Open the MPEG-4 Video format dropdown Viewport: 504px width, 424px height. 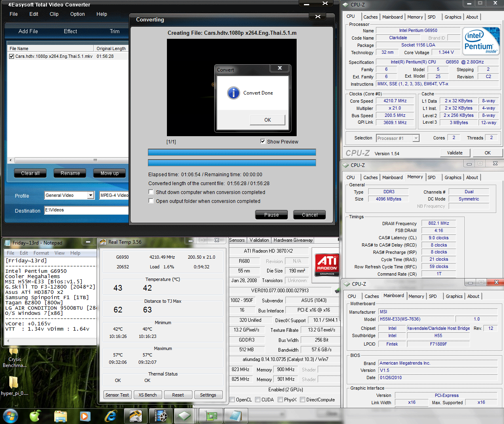[114, 195]
